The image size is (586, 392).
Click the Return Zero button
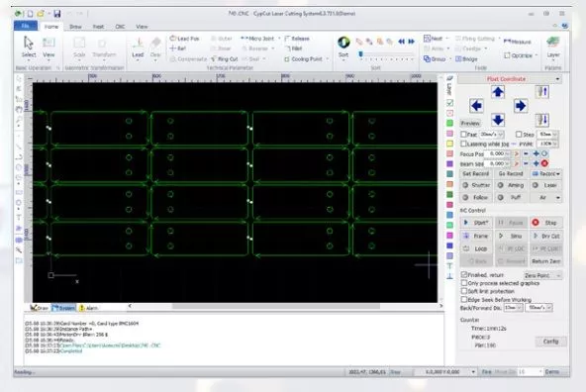[546, 261]
